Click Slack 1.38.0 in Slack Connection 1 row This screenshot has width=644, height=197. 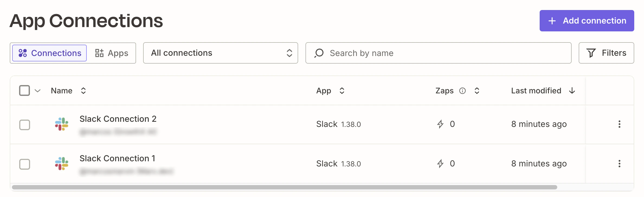[x=339, y=164]
